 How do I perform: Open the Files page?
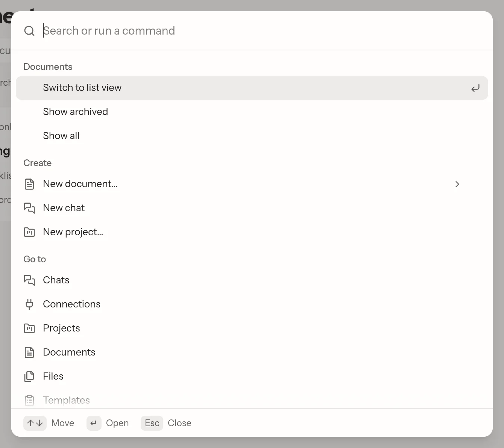(x=252, y=377)
